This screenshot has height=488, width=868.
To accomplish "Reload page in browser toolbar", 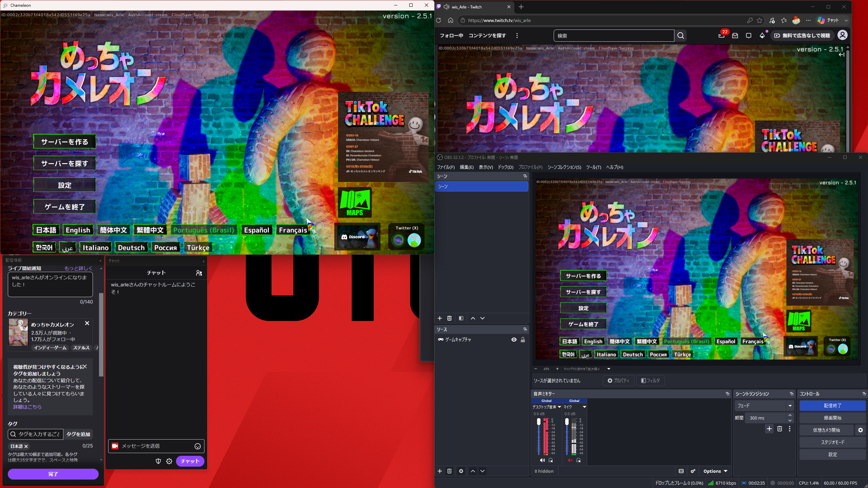I will tap(438, 20).
